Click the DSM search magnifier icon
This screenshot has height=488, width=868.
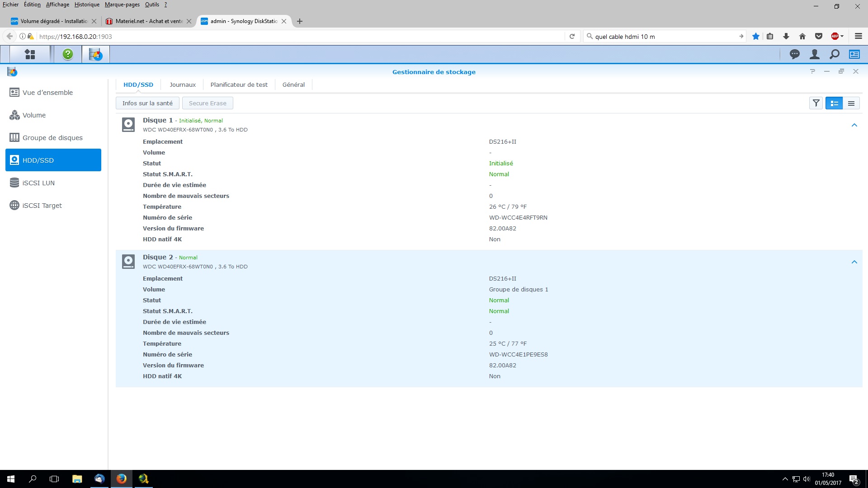(x=834, y=54)
